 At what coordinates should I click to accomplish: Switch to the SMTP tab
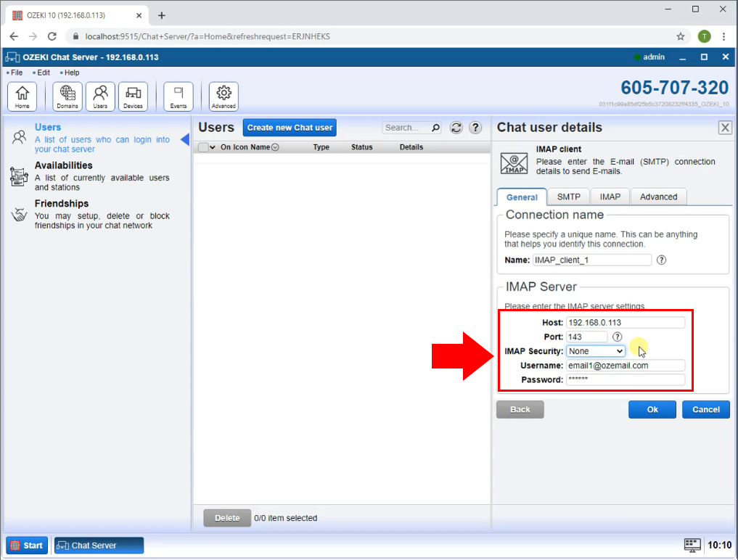point(568,196)
